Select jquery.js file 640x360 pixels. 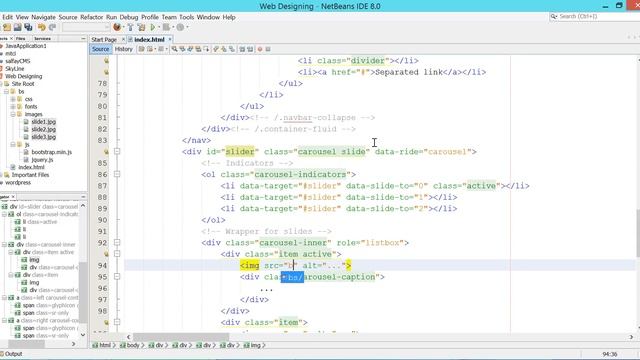[42, 160]
